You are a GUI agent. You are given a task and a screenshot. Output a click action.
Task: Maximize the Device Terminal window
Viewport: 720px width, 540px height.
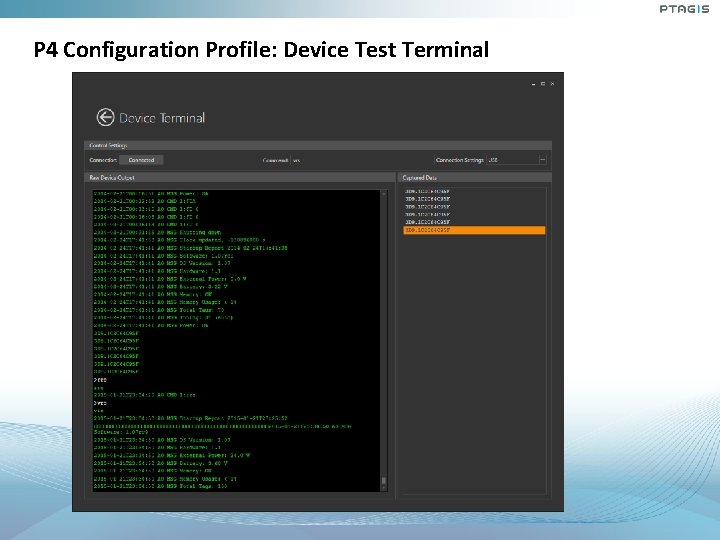[x=543, y=84]
